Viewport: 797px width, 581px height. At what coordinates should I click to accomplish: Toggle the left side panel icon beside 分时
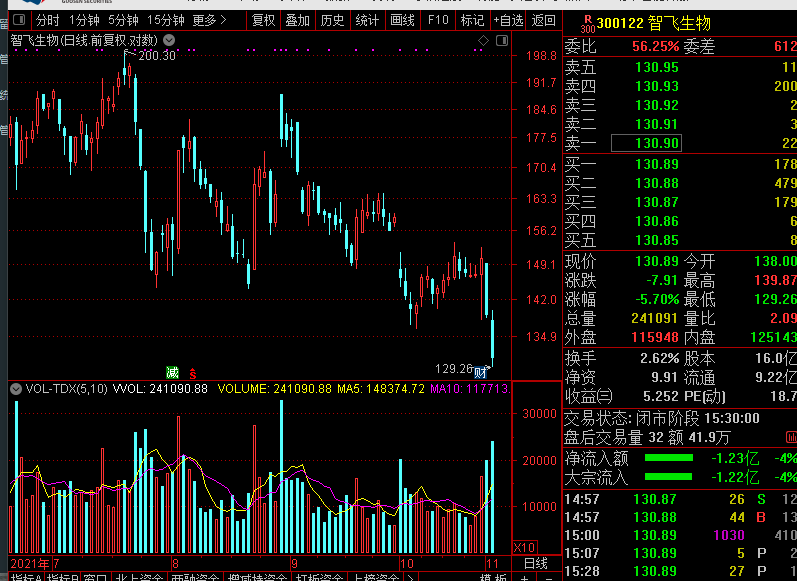(x=19, y=20)
